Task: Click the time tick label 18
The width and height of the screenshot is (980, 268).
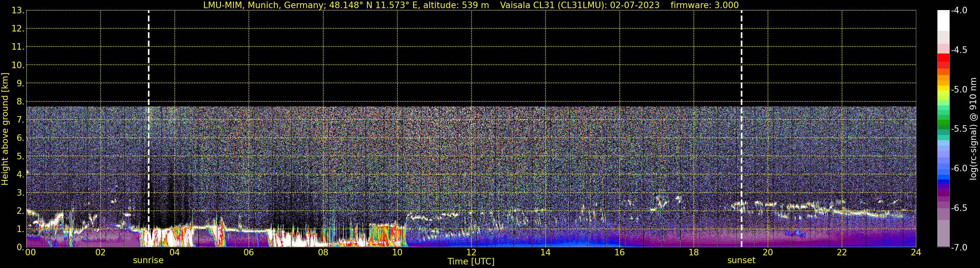Action: click(694, 253)
